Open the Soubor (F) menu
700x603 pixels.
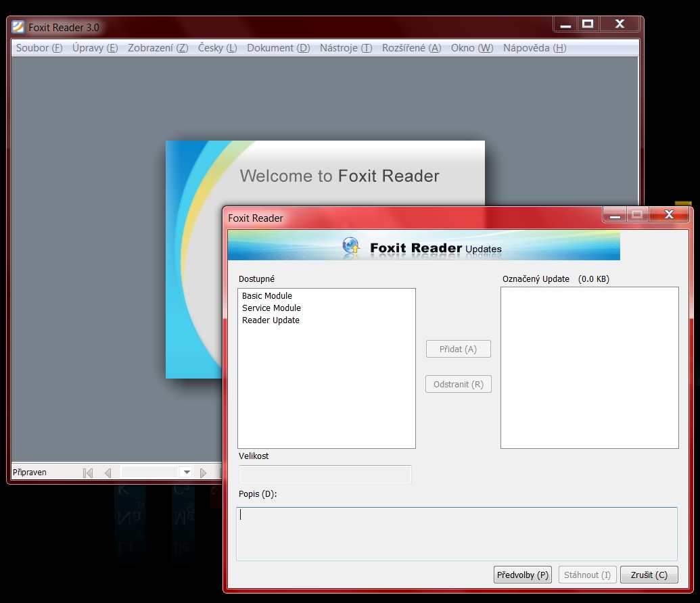pos(39,48)
